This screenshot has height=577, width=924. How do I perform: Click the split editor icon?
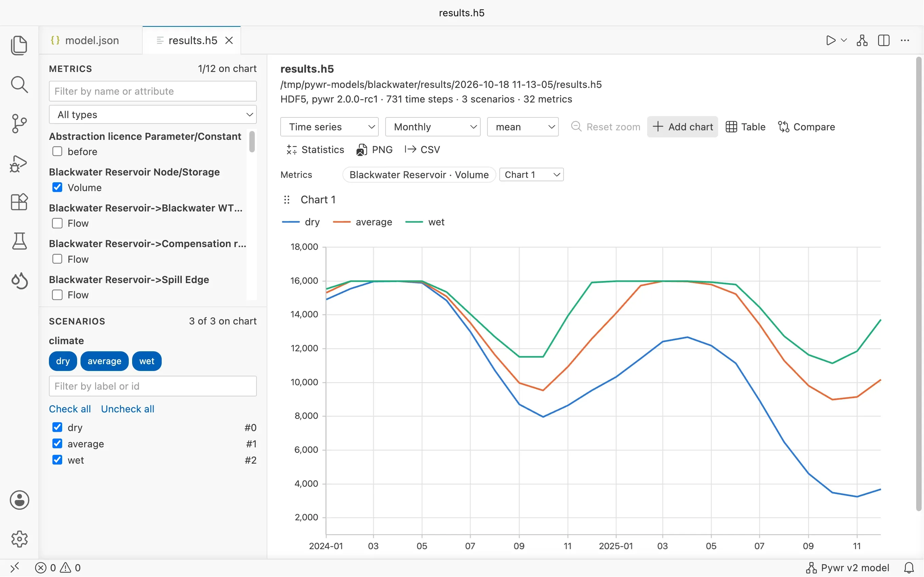[884, 40]
